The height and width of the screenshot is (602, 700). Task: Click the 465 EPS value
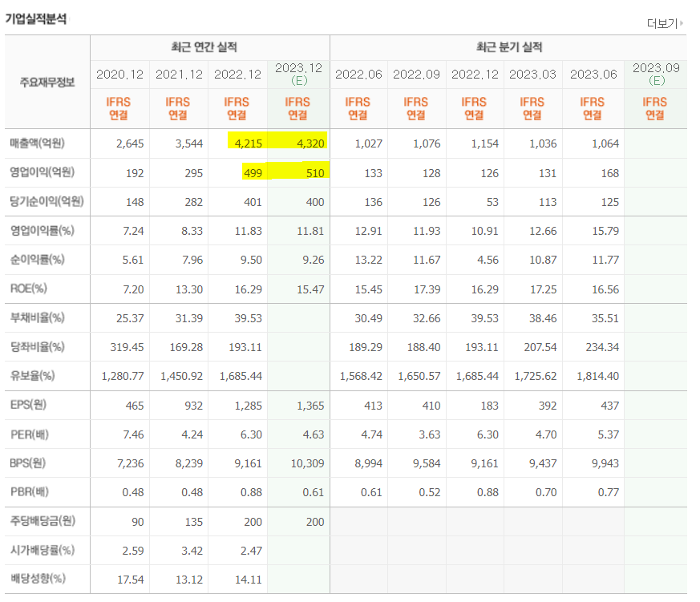click(x=135, y=406)
